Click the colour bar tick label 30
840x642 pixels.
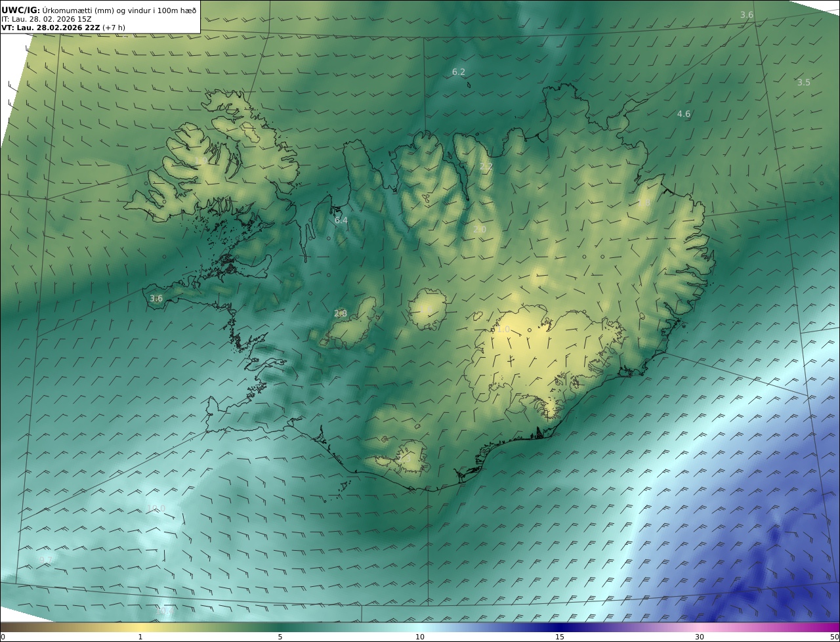700,637
